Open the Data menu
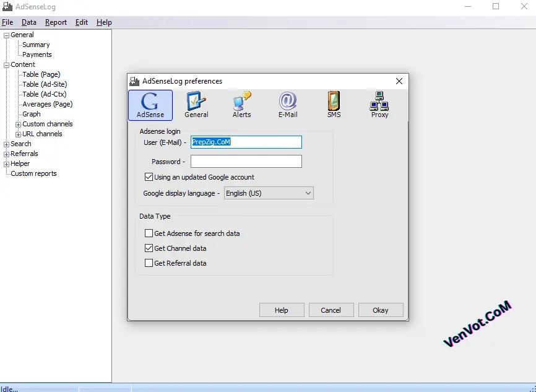 (29, 22)
